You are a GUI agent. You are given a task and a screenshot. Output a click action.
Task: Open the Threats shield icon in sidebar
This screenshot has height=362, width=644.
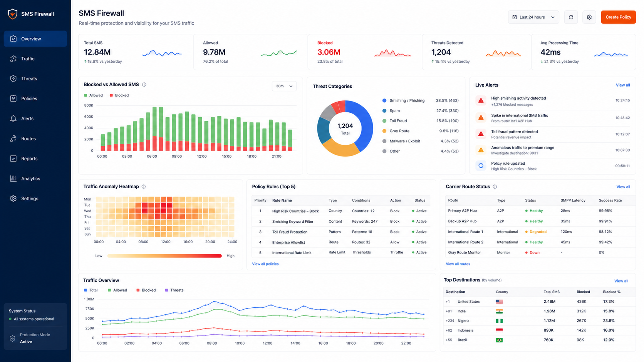click(x=13, y=78)
